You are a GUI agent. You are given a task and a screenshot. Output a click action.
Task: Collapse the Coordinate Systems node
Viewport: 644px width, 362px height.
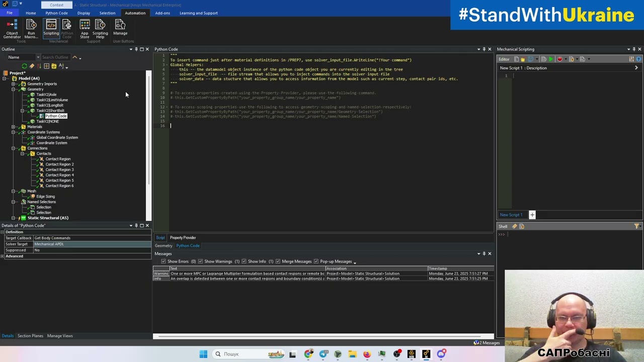pos(14,132)
